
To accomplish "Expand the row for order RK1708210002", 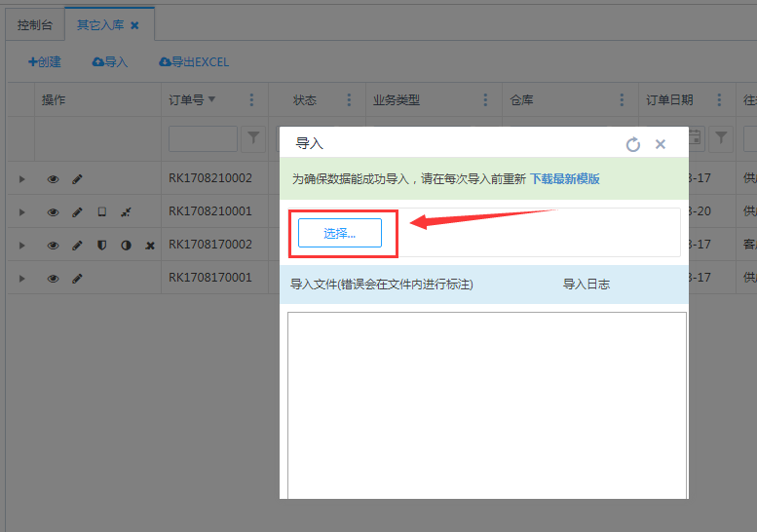I will pyautogui.click(x=21, y=179).
